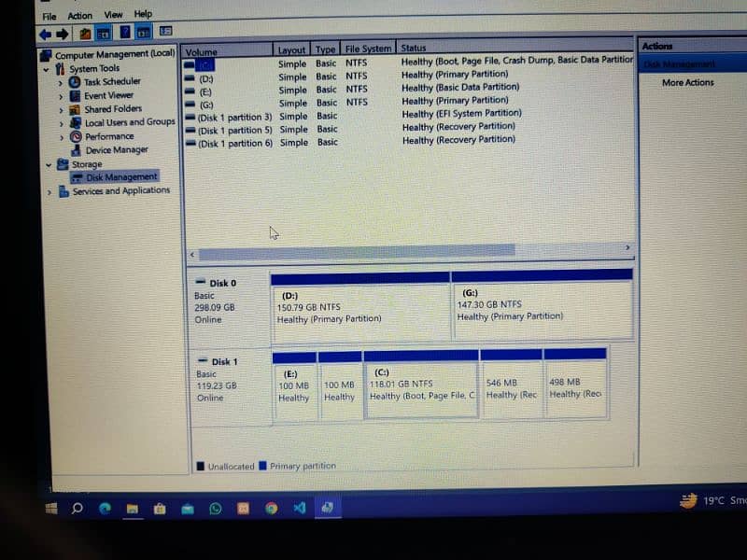This screenshot has width=747, height=560.
Task: Click the Shared Folders icon
Action: [x=75, y=109]
